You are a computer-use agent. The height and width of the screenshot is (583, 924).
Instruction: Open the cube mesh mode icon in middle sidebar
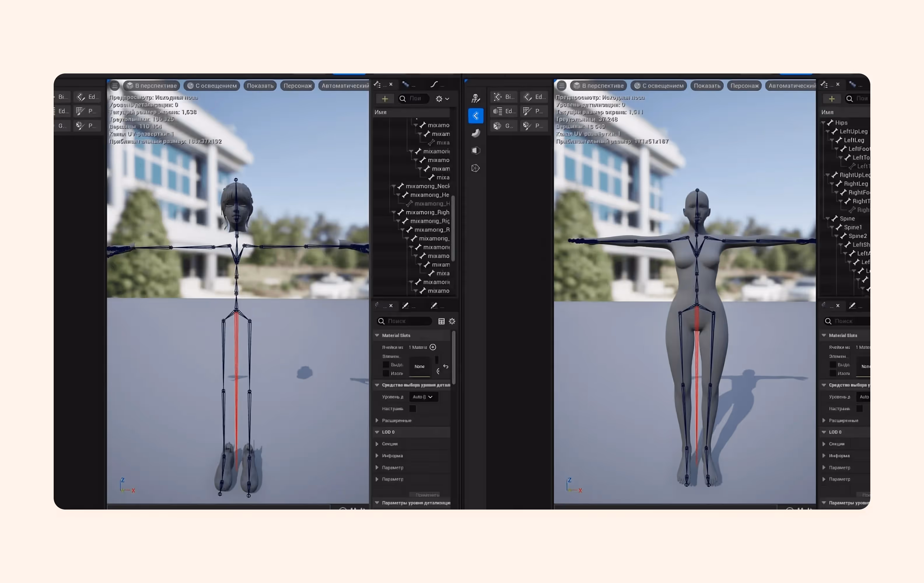pyautogui.click(x=476, y=150)
